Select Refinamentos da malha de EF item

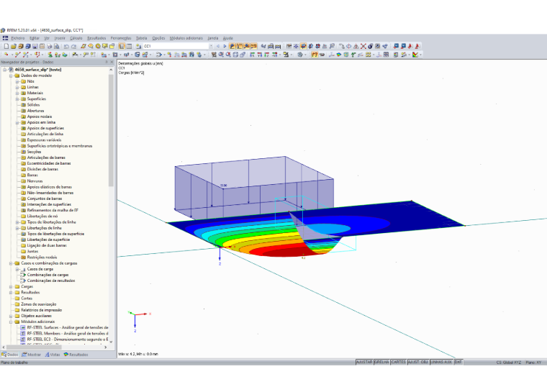pyautogui.click(x=53, y=210)
